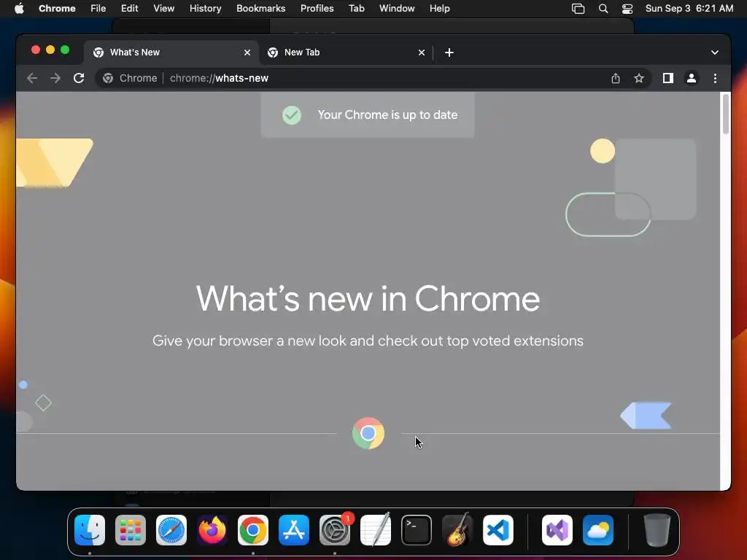Screen dimensions: 747x560
Task: Go back with the back arrow
Action: [x=32, y=78]
